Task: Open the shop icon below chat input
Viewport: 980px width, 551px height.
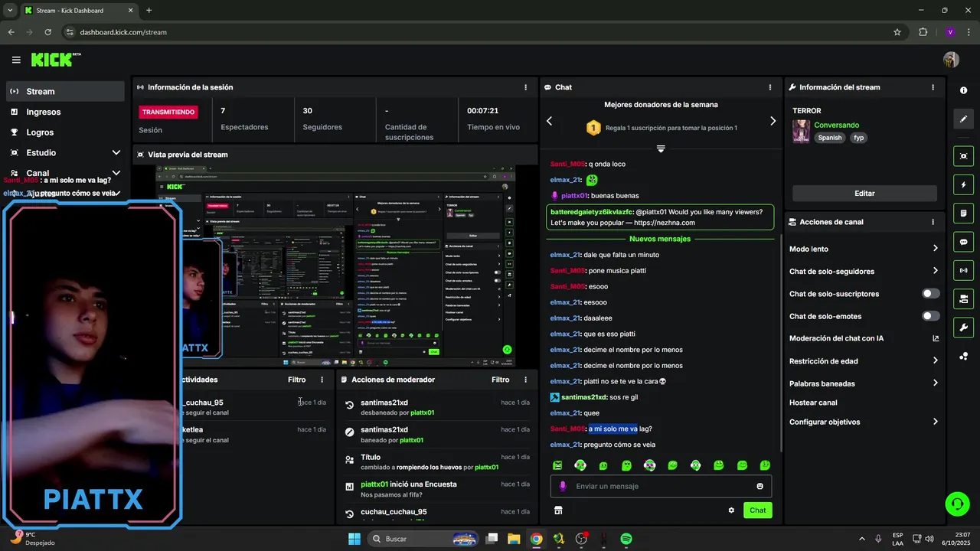Action: coord(558,510)
